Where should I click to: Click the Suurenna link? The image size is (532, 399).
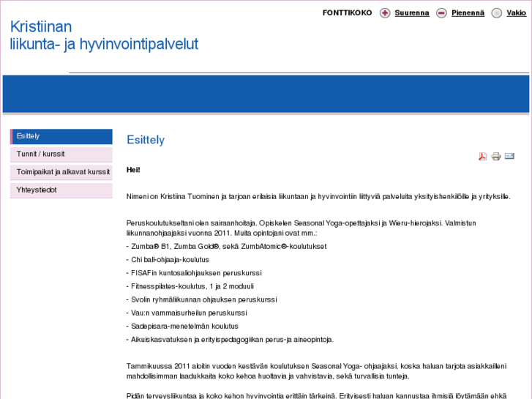point(412,13)
